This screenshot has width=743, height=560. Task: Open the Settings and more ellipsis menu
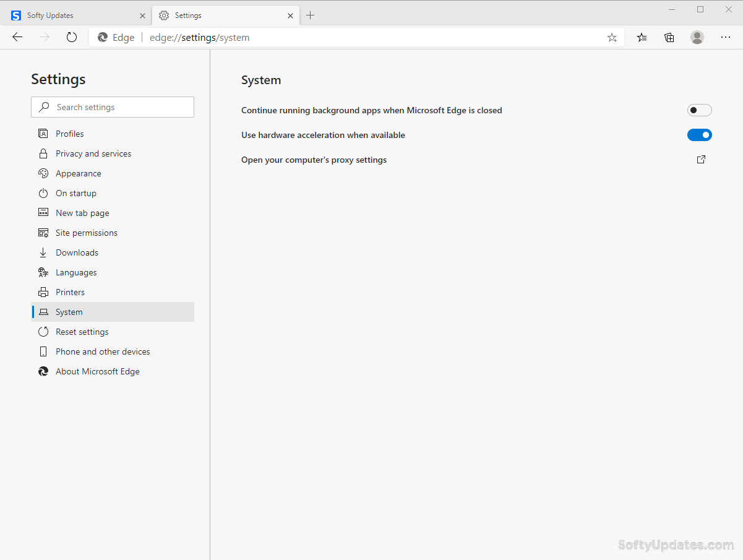pos(726,37)
